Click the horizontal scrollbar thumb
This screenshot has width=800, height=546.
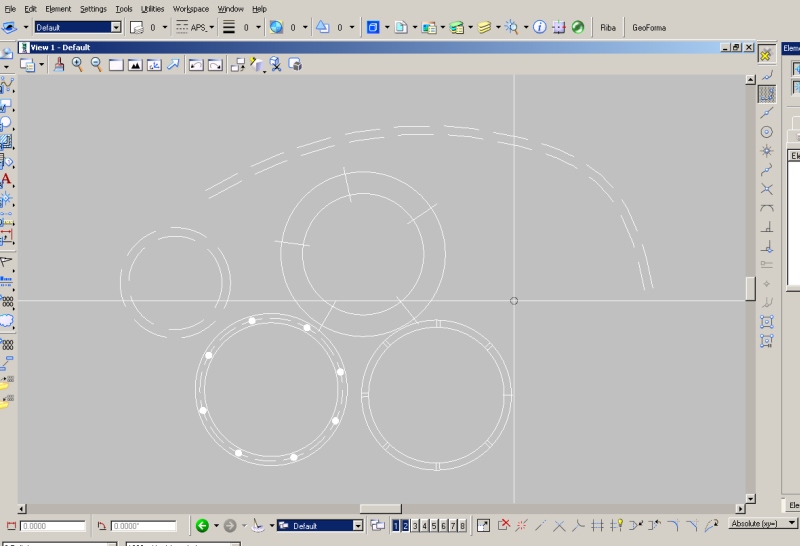381,509
